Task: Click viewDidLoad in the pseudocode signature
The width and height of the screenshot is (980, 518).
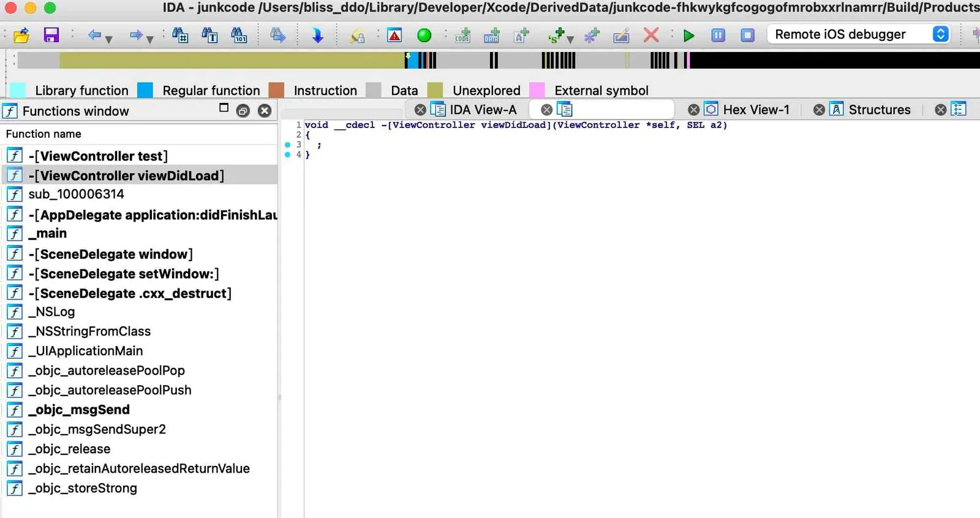Action: click(x=513, y=125)
